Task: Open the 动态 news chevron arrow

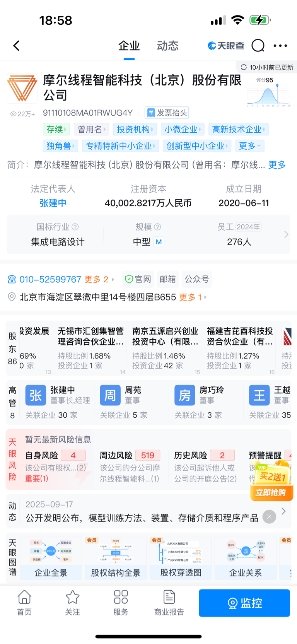Action: [284, 511]
